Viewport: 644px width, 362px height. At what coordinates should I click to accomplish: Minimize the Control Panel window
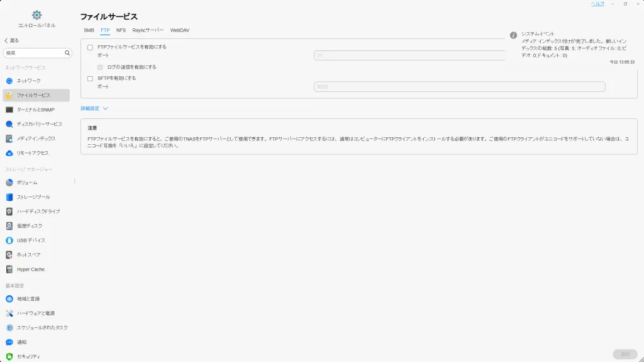coord(613,4)
